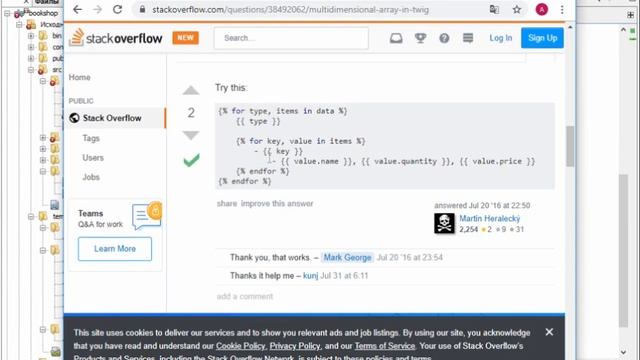Open the achievements trophy icon
Viewport: 640px width, 360px height.
point(420,38)
